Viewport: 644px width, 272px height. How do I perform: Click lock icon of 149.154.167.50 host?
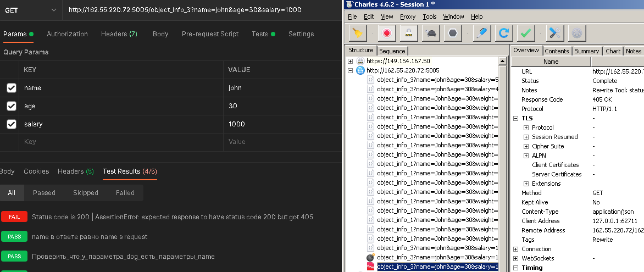(x=360, y=61)
